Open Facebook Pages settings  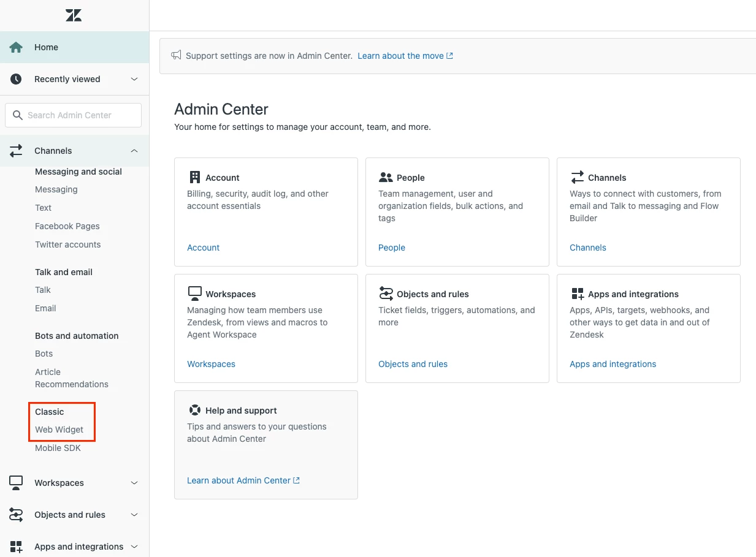(67, 226)
